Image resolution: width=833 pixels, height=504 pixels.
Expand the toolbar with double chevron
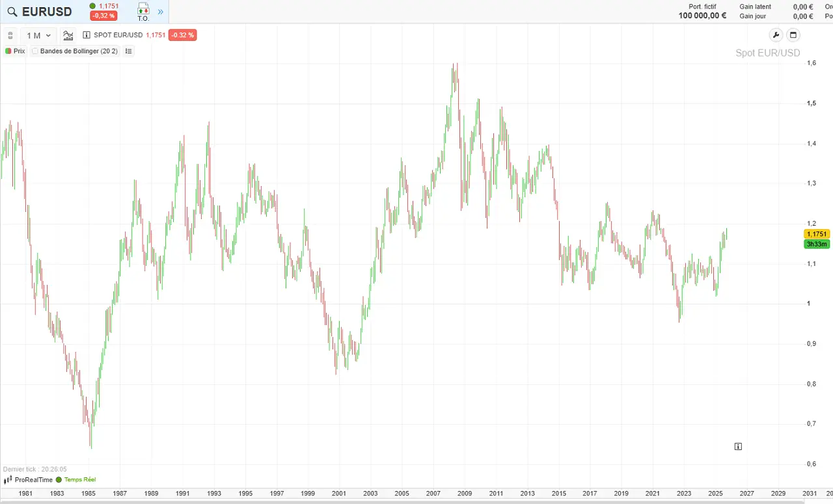(x=161, y=12)
